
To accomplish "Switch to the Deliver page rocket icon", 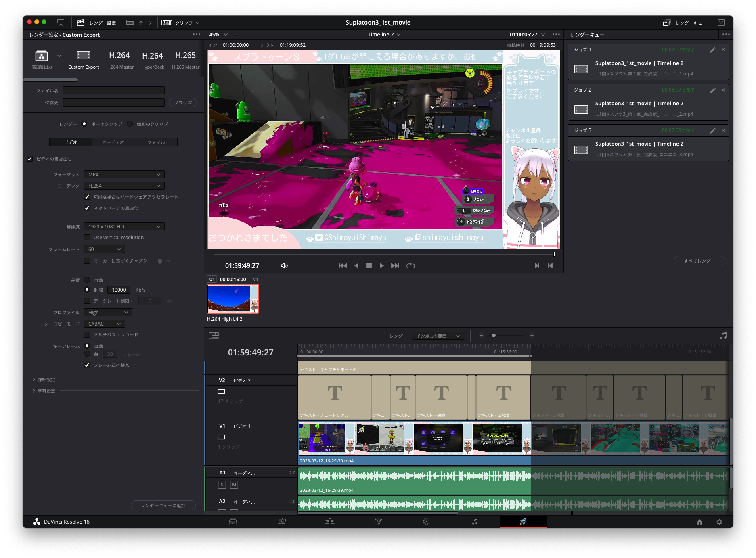I will 523,522.
